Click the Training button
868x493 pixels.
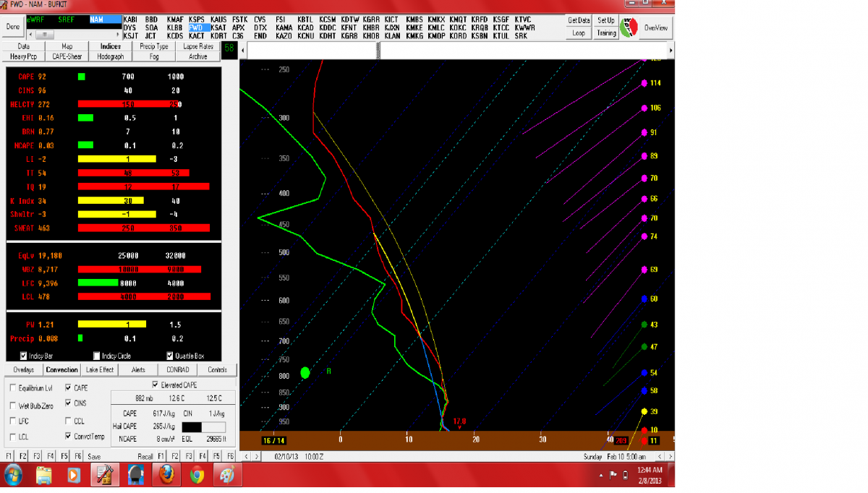click(606, 33)
